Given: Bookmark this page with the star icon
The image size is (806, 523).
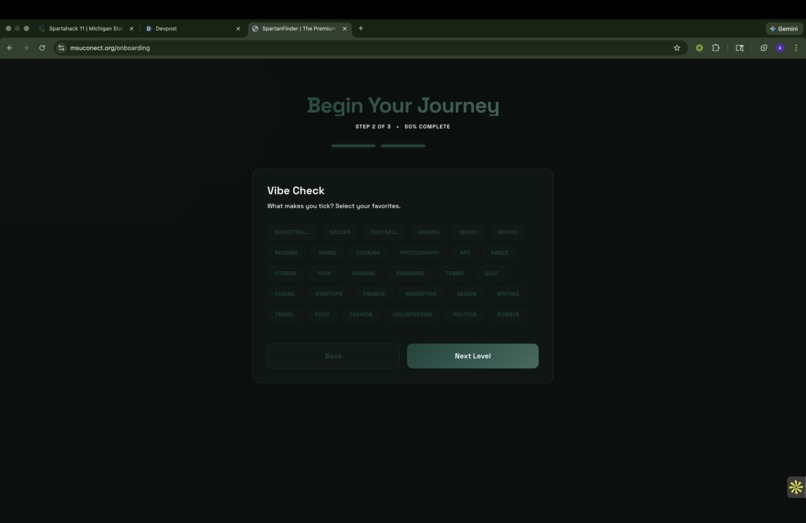Looking at the screenshot, I should pos(676,48).
